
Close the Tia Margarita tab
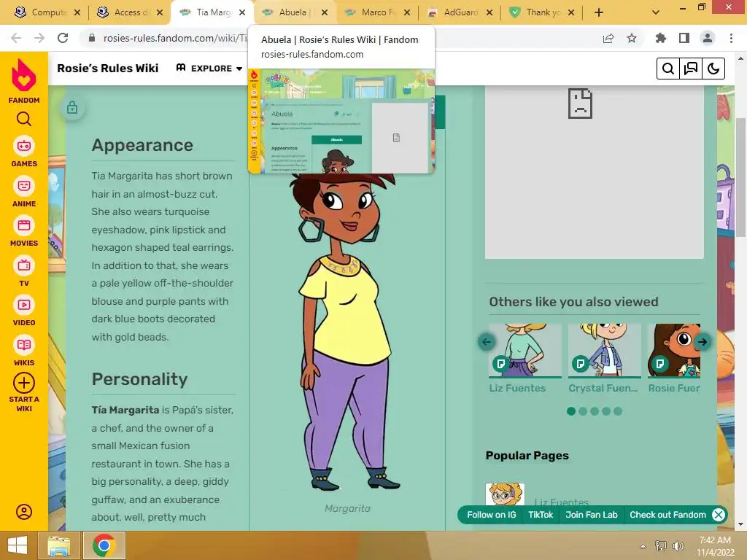pyautogui.click(x=242, y=12)
